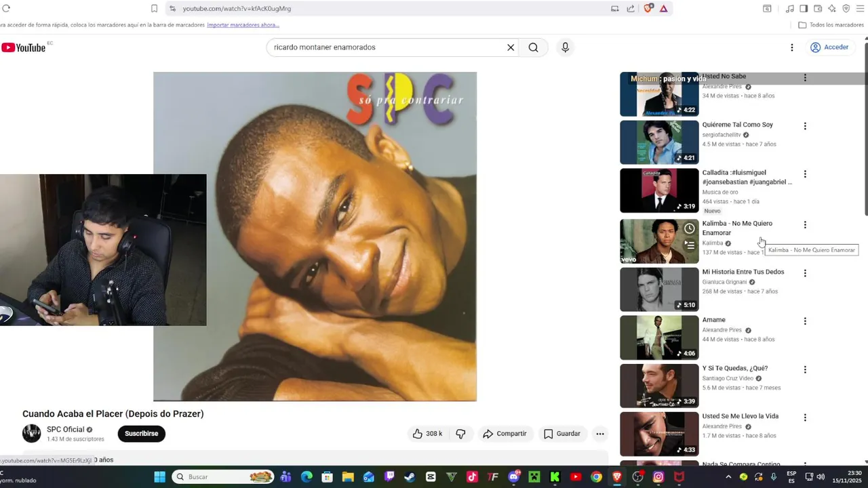The image size is (868, 488).
Task: Click the magnifier search button
Action: tap(534, 47)
